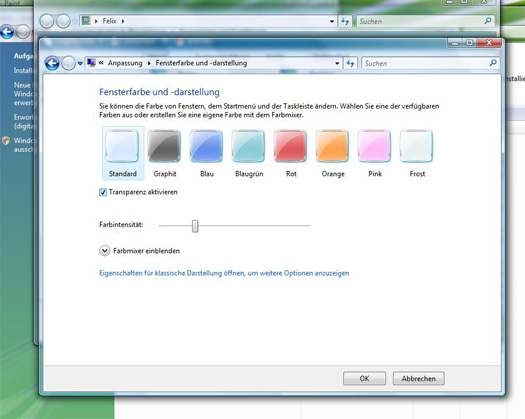Click forward arrow in Fensterfarbe window

click(68, 63)
